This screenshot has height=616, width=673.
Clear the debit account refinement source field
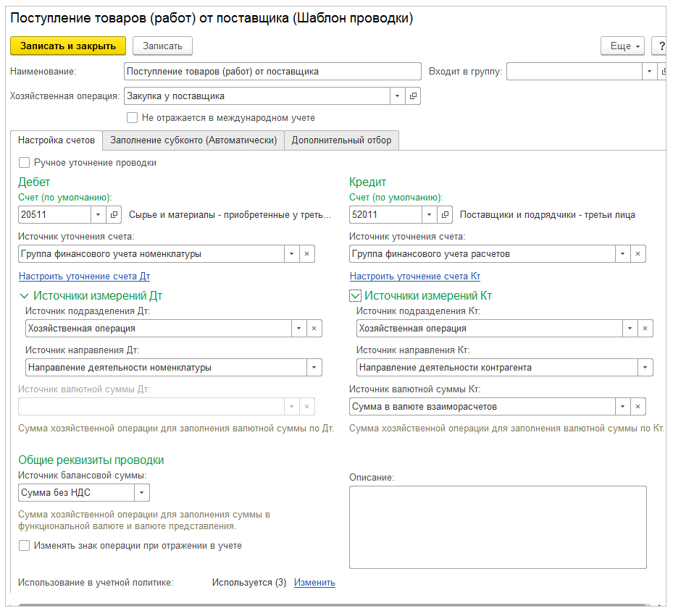click(x=306, y=254)
